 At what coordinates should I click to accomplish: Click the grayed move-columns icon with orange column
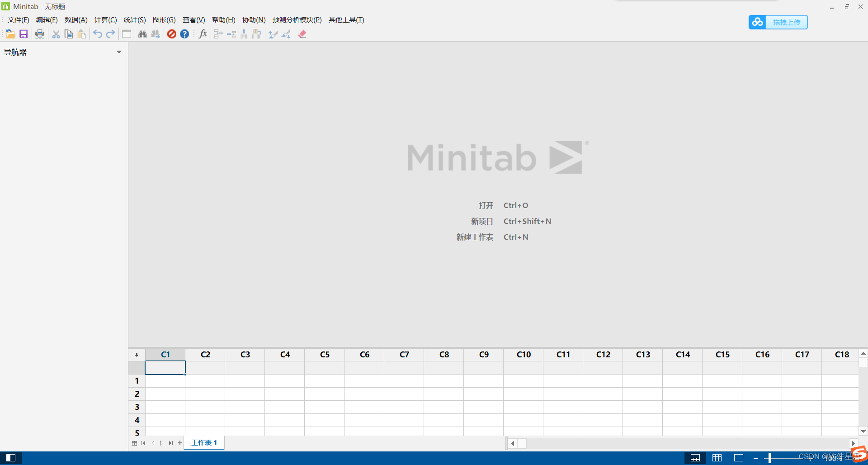(257, 34)
